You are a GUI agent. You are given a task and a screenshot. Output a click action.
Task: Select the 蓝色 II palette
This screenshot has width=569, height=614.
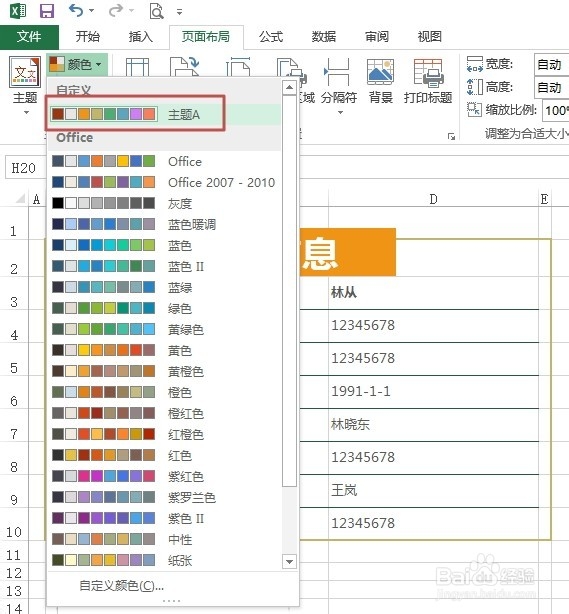[x=164, y=267]
